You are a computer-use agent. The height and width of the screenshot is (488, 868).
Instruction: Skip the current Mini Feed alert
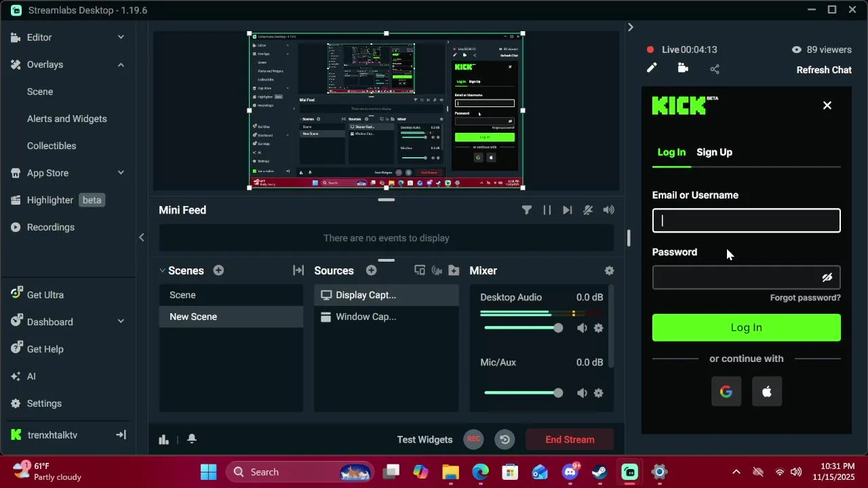(568, 210)
